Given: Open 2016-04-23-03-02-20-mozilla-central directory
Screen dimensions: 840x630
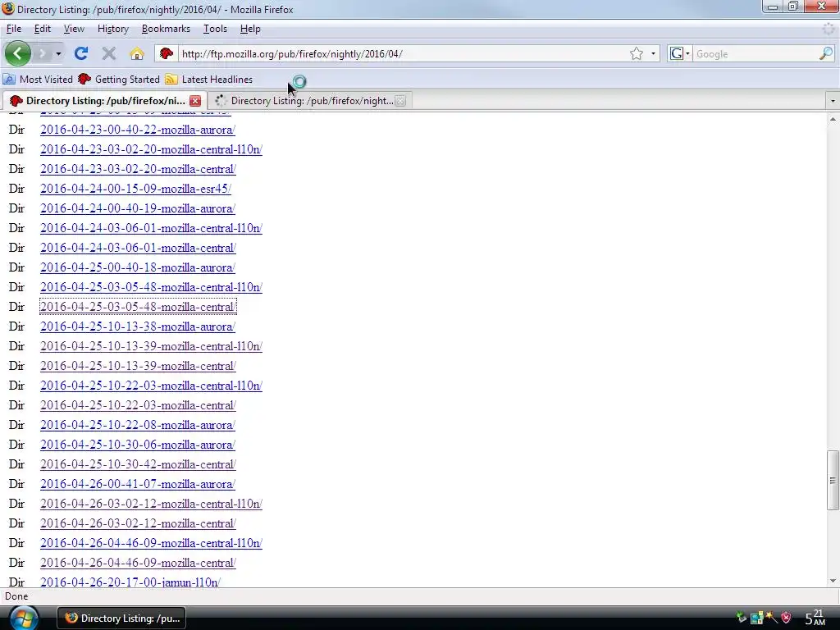Looking at the screenshot, I should coord(138,169).
